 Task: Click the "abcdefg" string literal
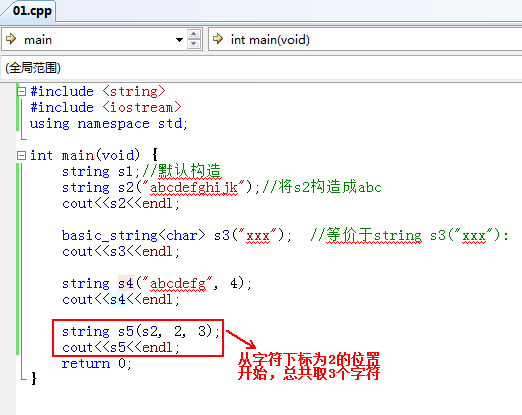(178, 284)
